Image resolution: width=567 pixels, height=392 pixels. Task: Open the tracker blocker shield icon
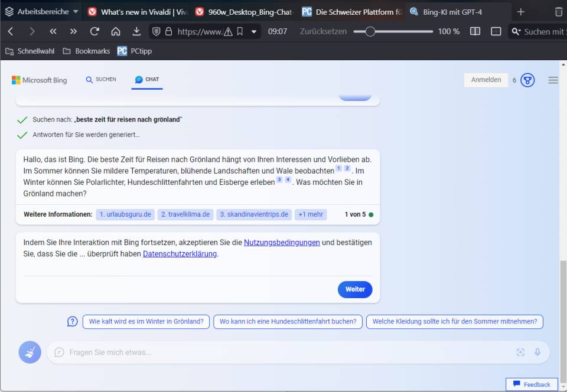tap(156, 32)
